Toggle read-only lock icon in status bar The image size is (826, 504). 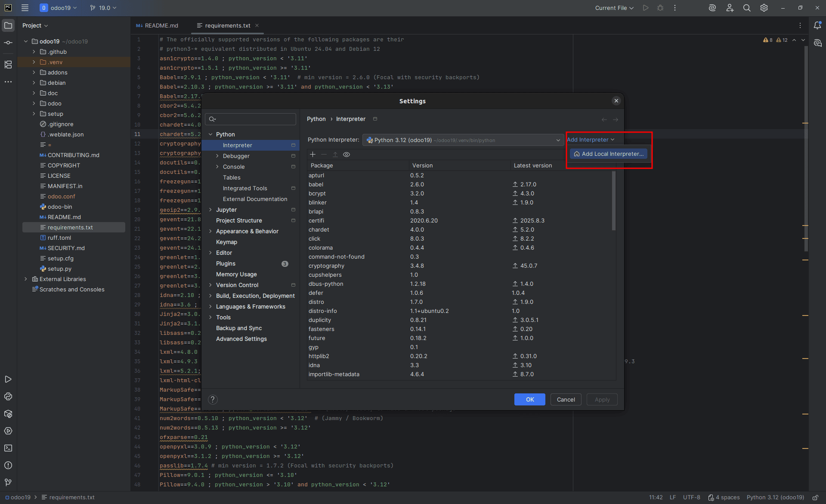(815, 497)
